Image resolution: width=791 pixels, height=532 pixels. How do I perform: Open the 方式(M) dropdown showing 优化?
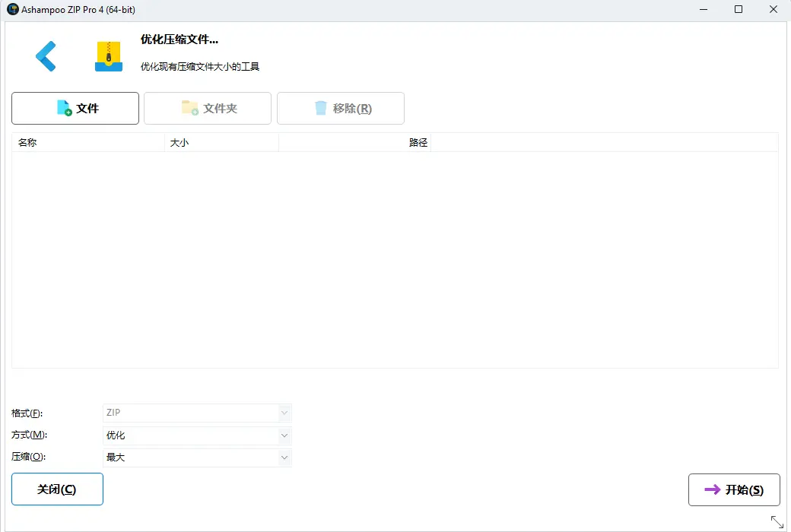tap(197, 435)
